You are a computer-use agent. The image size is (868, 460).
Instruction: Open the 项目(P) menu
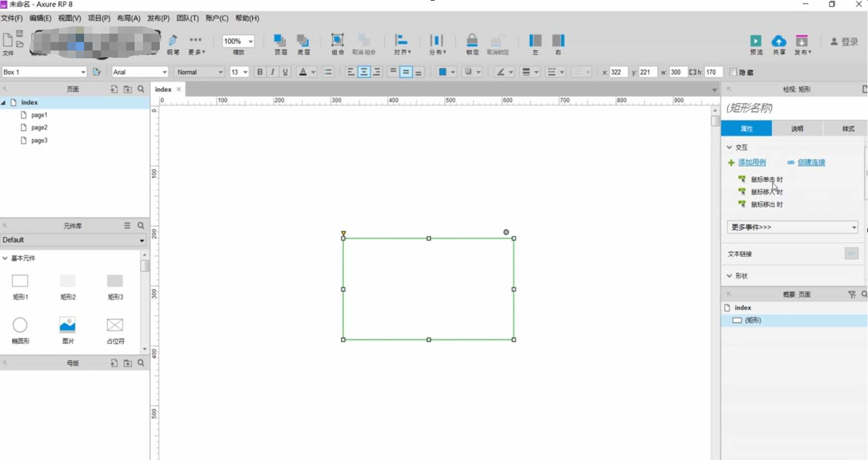tap(99, 18)
